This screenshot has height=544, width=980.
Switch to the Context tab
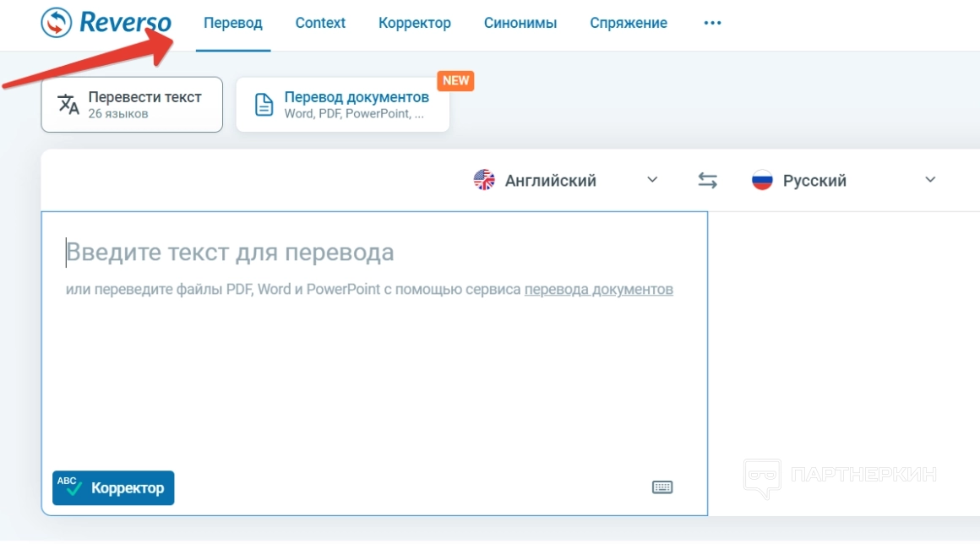tap(320, 23)
